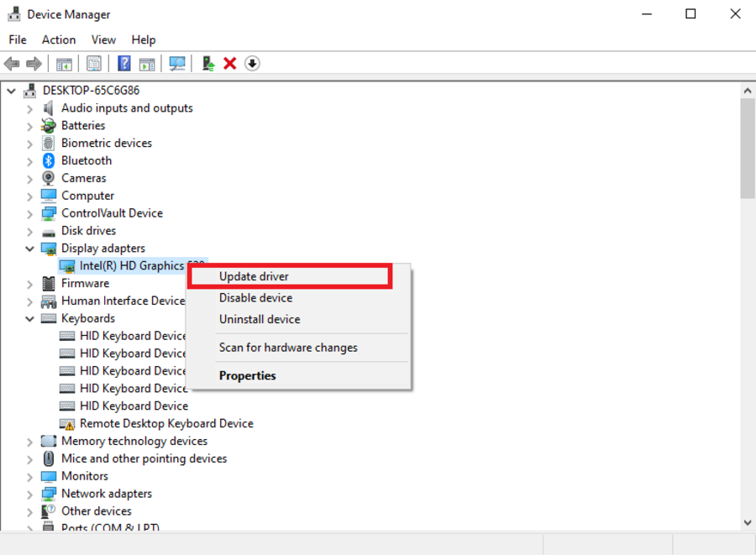Select the Bluetooth category icon
The image size is (756, 555).
pos(48,160)
